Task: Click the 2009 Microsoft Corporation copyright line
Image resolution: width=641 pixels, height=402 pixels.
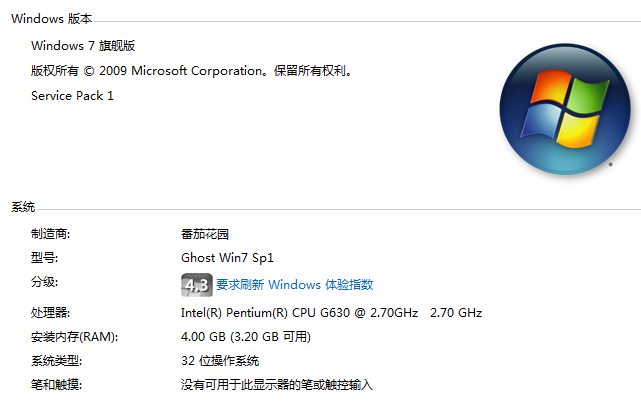Action: point(191,71)
